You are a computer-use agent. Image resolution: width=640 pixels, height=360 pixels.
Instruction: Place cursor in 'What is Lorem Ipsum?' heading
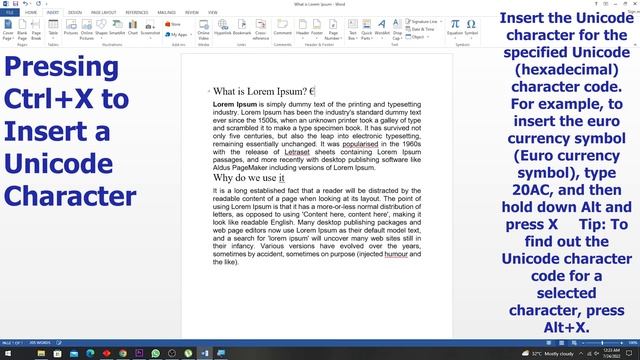[x=260, y=91]
